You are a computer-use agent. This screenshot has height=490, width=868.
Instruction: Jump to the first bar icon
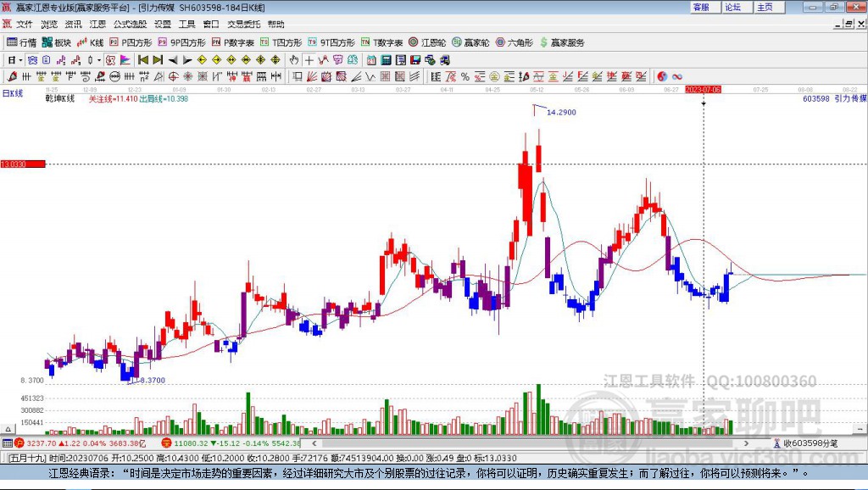pyautogui.click(x=142, y=60)
